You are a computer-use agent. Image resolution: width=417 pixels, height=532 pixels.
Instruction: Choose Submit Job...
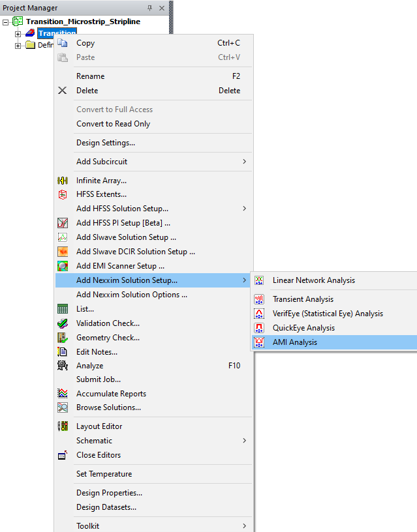tap(153, 379)
